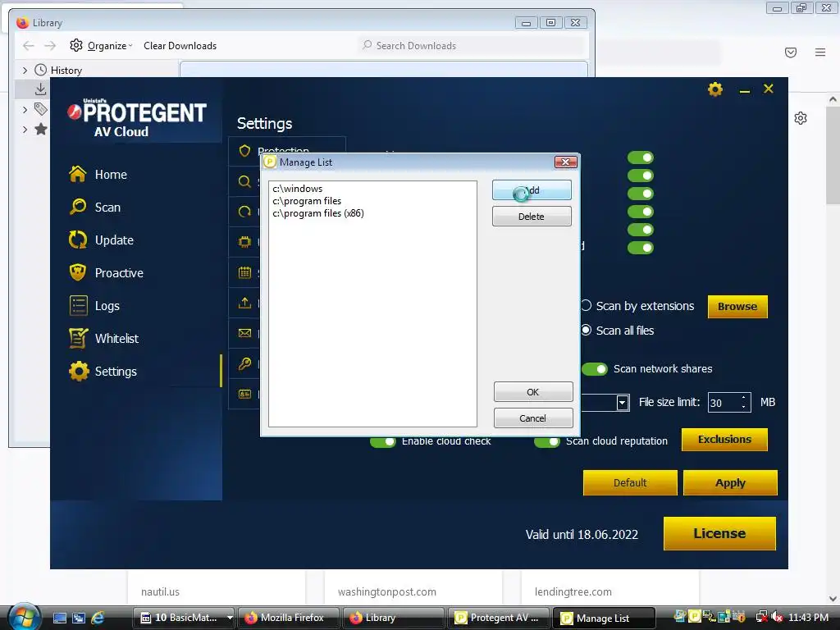Click the Home house icon
Viewport: 840px width, 630px height.
(78, 174)
